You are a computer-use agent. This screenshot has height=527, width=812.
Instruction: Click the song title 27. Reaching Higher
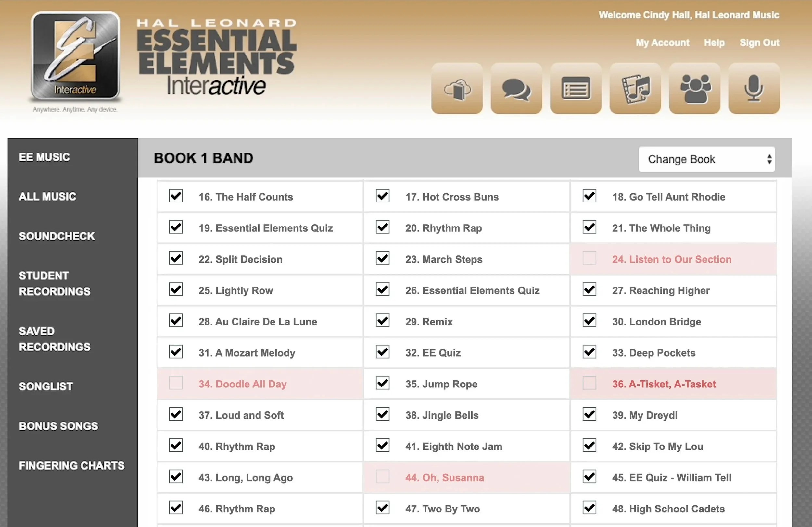(661, 290)
